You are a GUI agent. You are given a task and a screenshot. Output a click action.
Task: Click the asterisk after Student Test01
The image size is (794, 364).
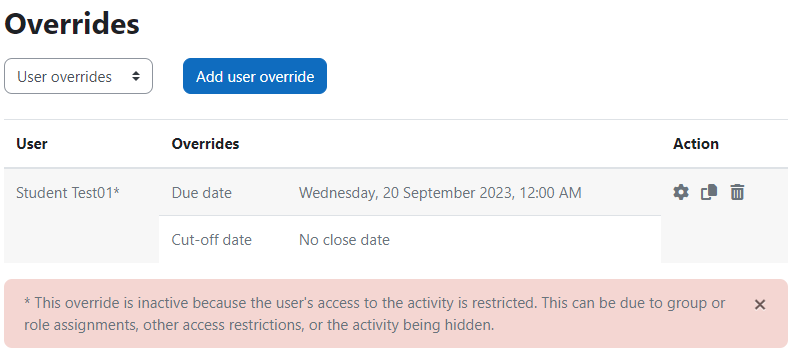(117, 191)
